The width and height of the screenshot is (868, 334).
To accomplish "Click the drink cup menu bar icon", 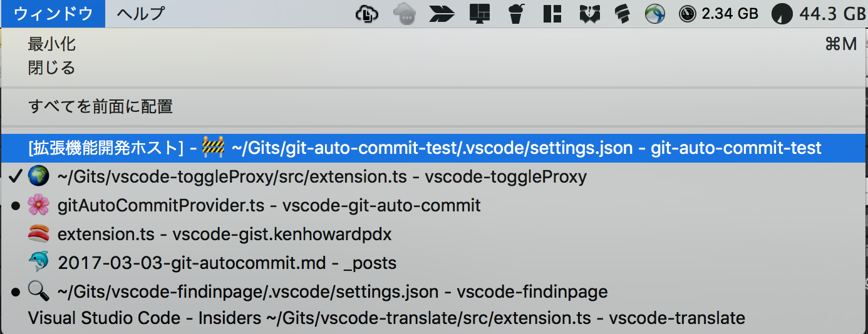I will [515, 13].
